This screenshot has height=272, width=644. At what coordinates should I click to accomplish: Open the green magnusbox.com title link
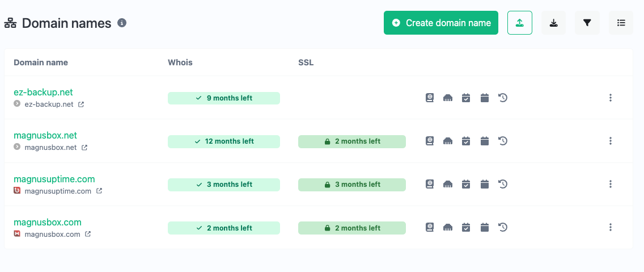point(48,222)
